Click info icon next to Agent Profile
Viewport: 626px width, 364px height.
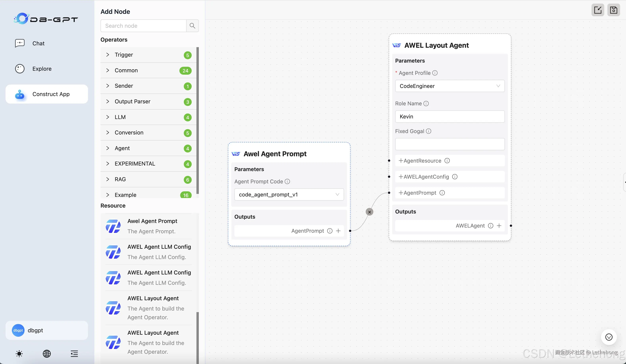(x=435, y=73)
